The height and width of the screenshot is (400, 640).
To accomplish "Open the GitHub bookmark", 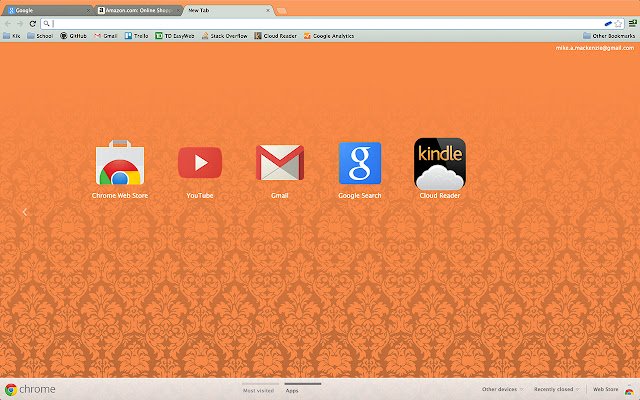I will pos(73,36).
